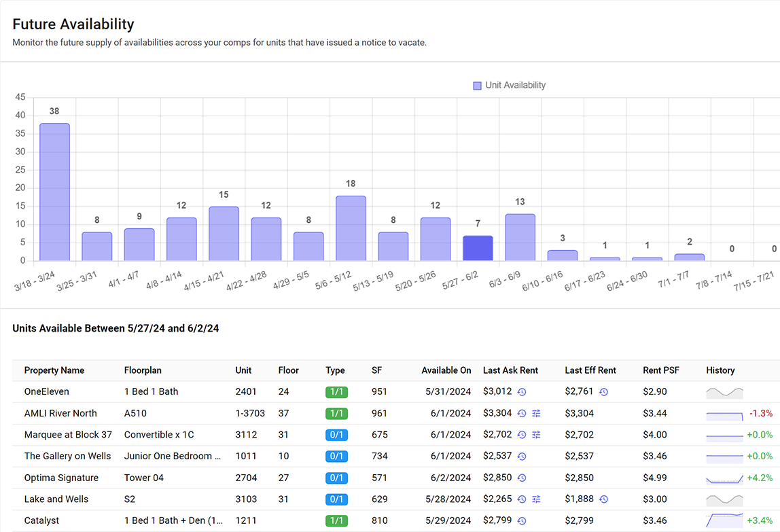
Task: Click Catalyst's History sparkline chart
Action: point(724,520)
